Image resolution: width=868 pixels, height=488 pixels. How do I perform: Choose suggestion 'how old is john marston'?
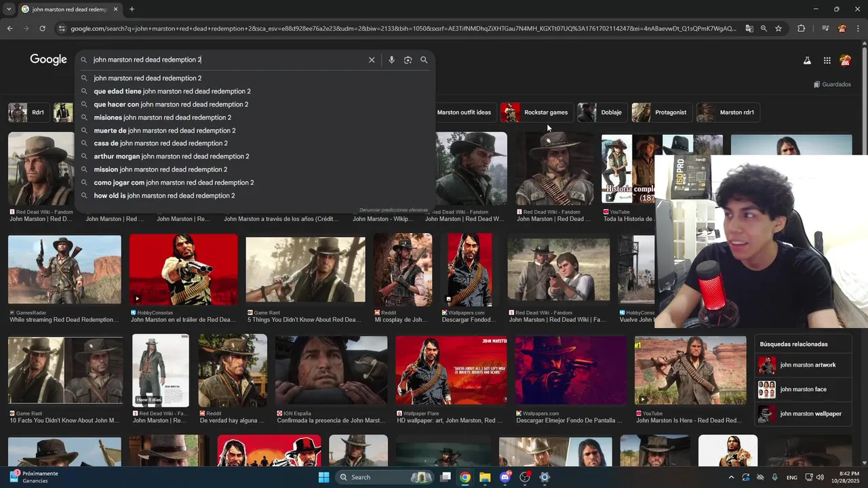tap(254, 195)
